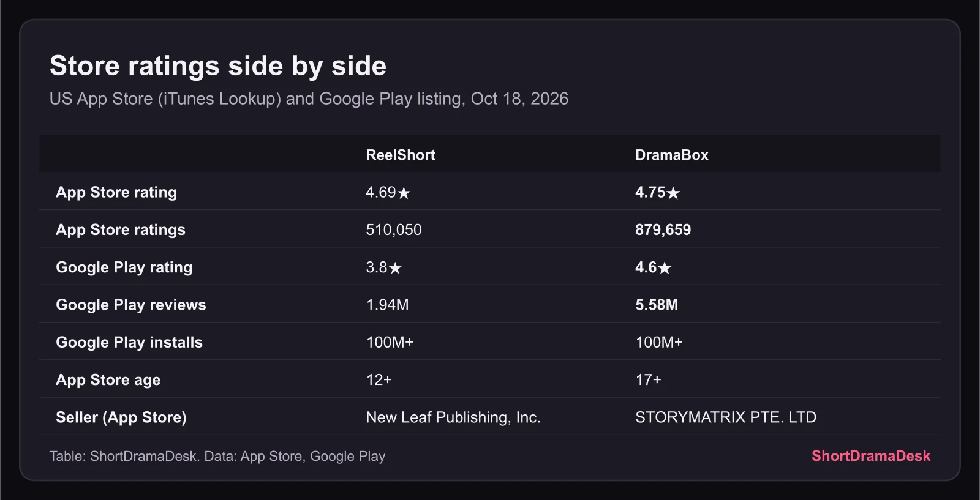
Task: Click the 'Google Play reviews' row label
Action: (x=131, y=305)
